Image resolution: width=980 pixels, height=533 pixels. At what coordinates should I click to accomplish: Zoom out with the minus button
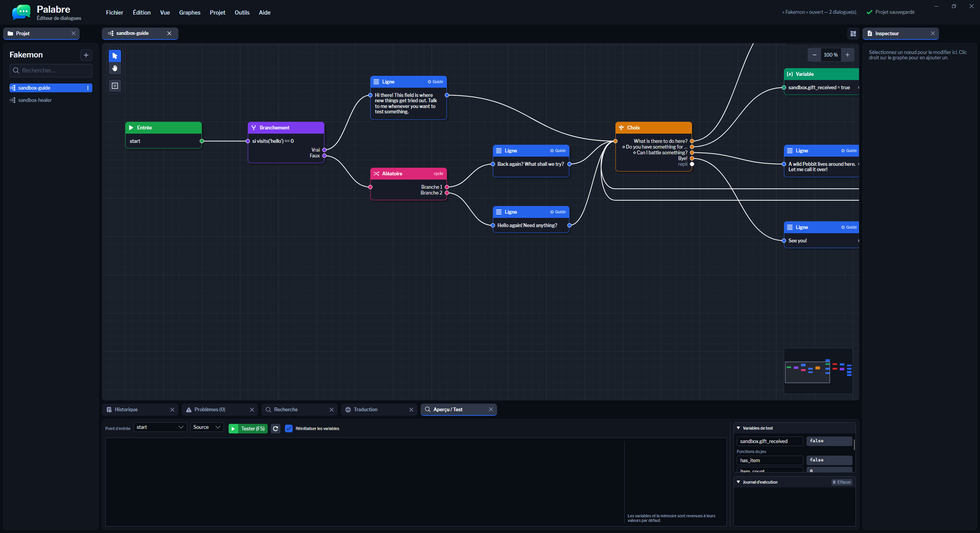point(814,55)
